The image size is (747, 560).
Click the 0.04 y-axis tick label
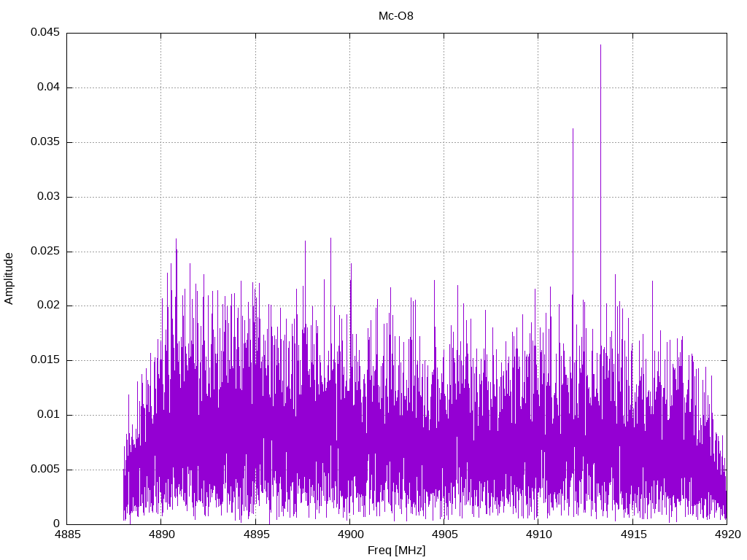(47, 87)
